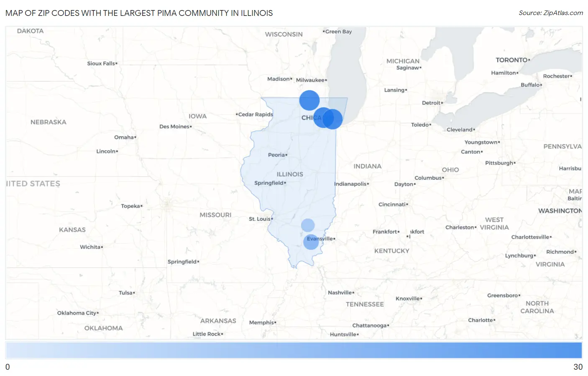Click the Peoria city label
Screen dimensions: 588x376
(277, 155)
